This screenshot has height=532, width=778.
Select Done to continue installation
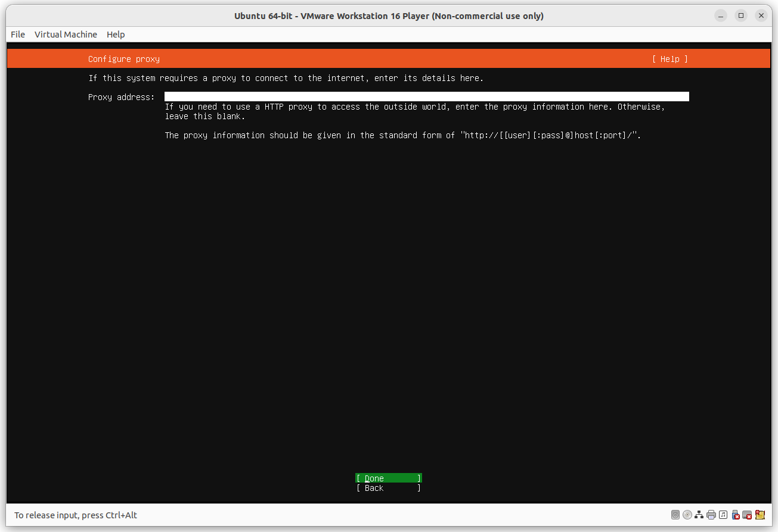(388, 478)
